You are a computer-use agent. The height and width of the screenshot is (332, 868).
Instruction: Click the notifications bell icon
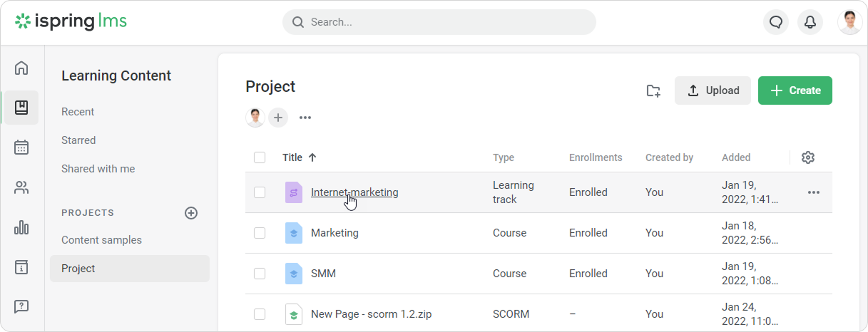[810, 22]
